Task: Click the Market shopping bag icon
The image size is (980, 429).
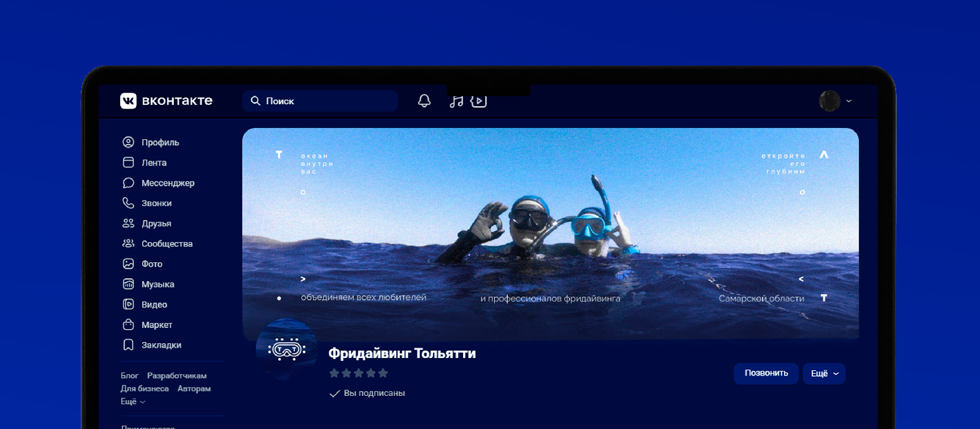Action: coord(128,325)
